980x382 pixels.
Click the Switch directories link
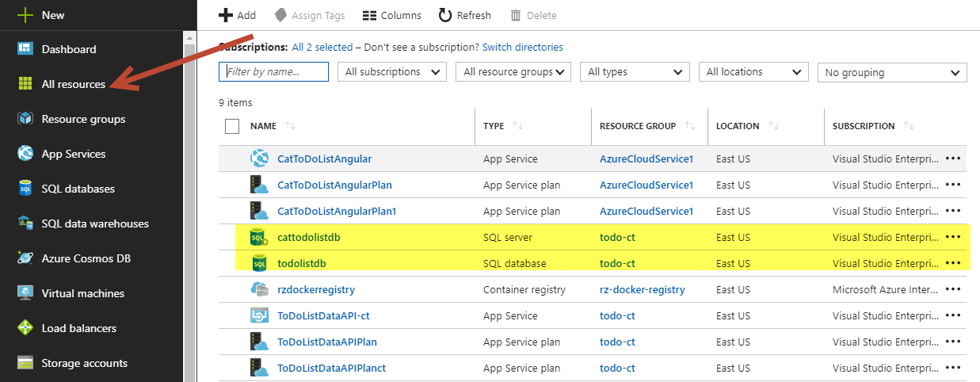pyautogui.click(x=522, y=48)
